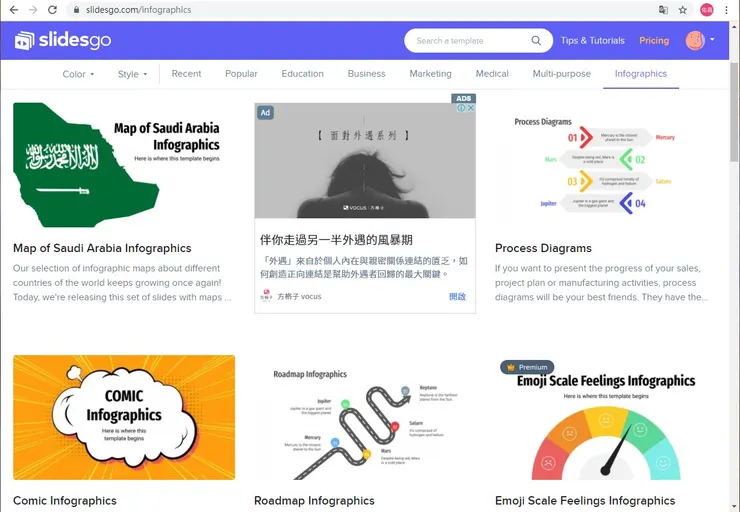Image resolution: width=740 pixels, height=512 pixels.
Task: Click the Process Diagrams thumbnail
Action: pos(606,165)
